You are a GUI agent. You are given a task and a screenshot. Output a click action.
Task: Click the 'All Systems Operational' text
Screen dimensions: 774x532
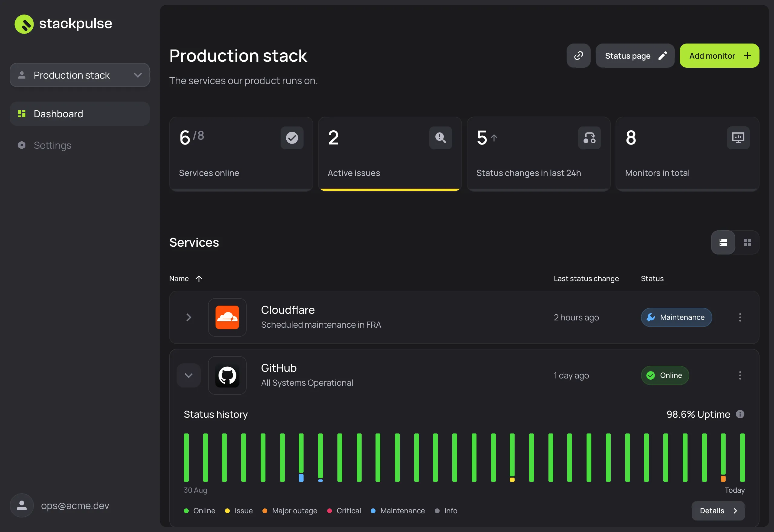pos(307,383)
